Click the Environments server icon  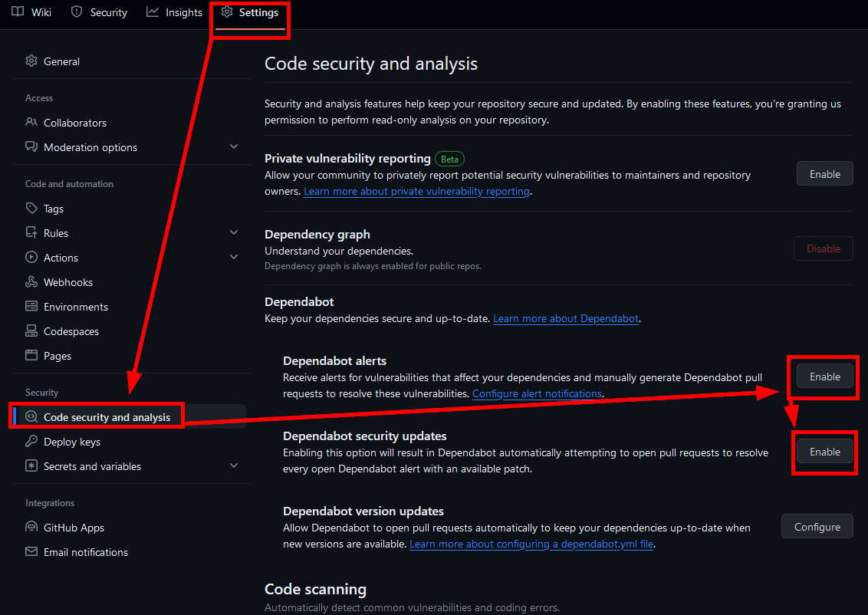pyautogui.click(x=31, y=307)
